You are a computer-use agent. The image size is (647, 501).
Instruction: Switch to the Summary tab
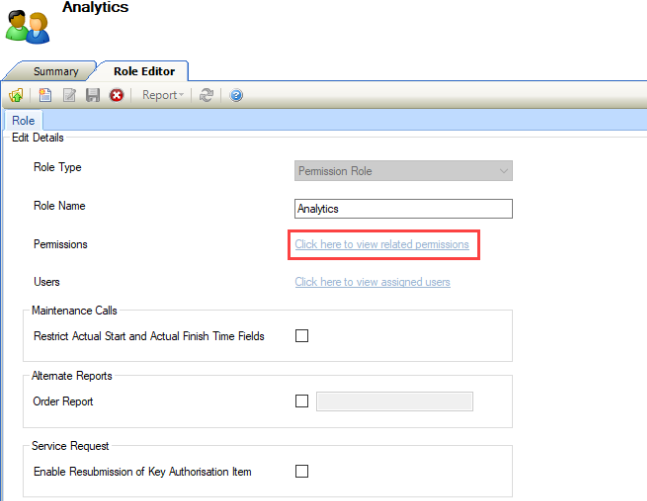[55, 72]
